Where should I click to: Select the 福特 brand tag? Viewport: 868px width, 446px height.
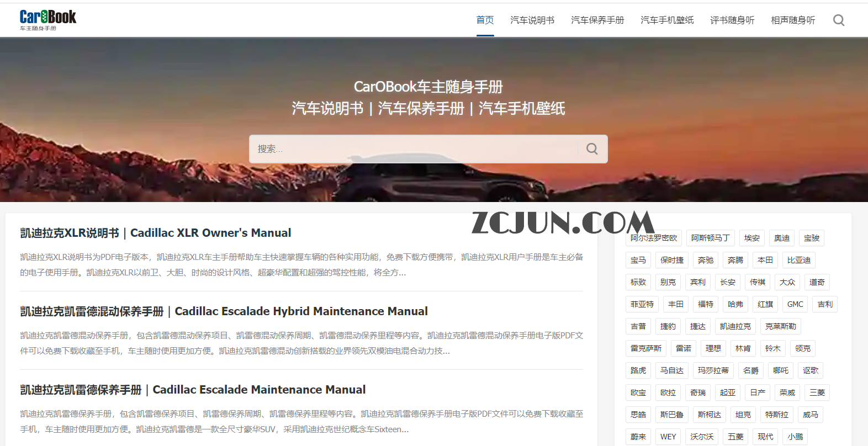click(706, 304)
